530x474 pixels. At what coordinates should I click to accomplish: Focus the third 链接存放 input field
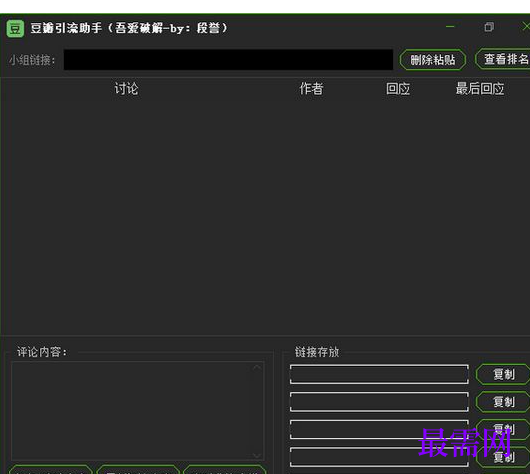379,430
